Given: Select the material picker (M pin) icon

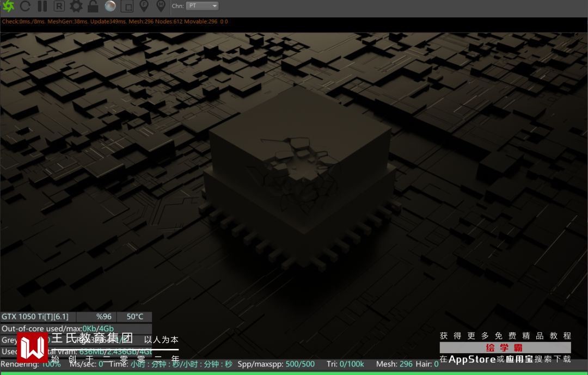Looking at the screenshot, I should click(161, 5).
